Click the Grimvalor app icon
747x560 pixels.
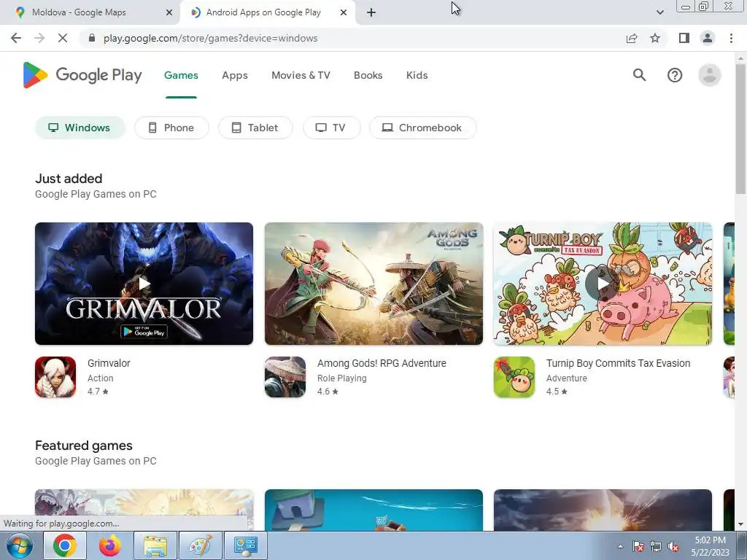[55, 377]
